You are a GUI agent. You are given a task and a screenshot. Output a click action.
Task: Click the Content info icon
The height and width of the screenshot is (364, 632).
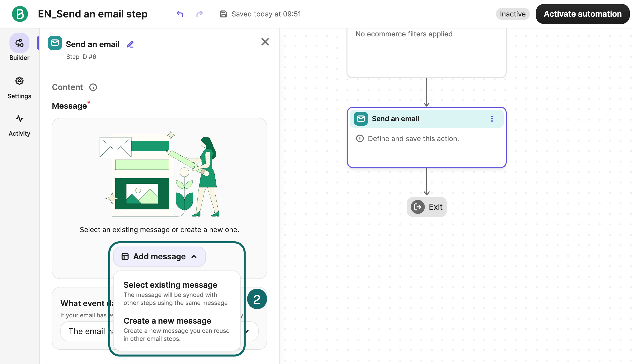[93, 87]
